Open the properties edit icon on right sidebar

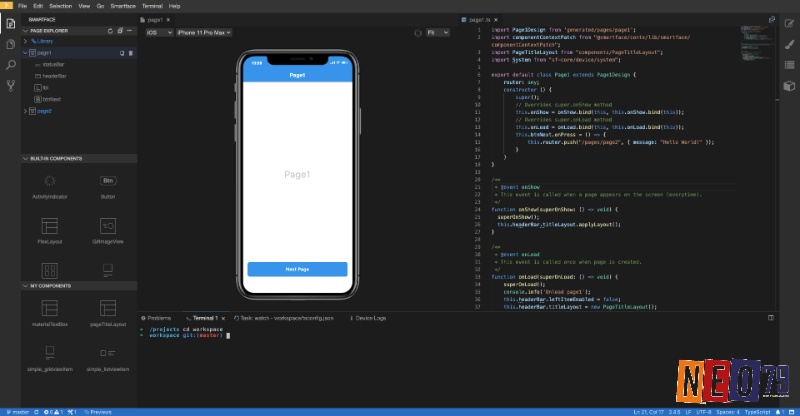coord(789,23)
